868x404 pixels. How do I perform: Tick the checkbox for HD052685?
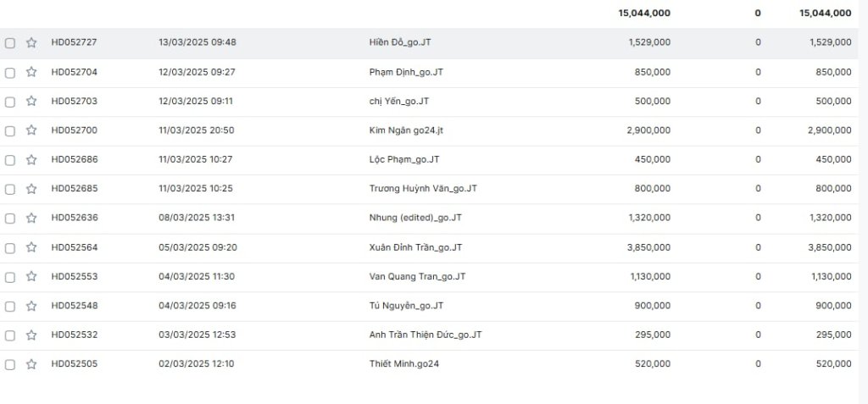coord(10,189)
